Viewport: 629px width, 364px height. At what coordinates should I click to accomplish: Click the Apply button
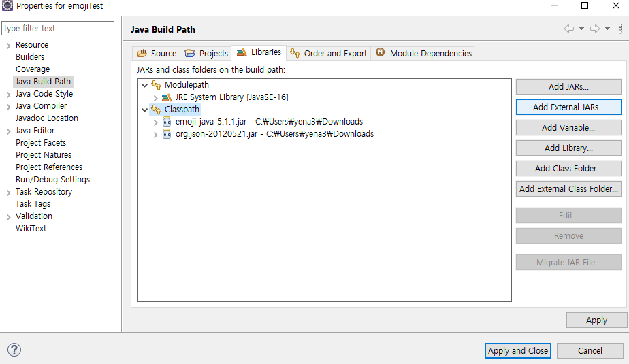click(596, 320)
